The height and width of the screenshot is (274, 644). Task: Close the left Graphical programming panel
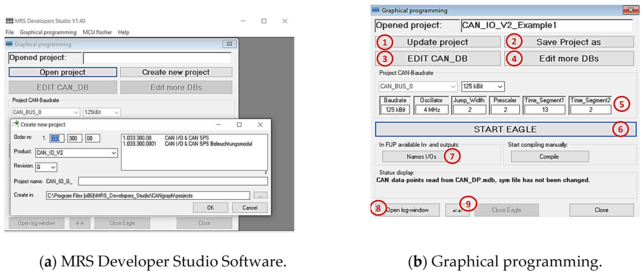tap(229, 44)
